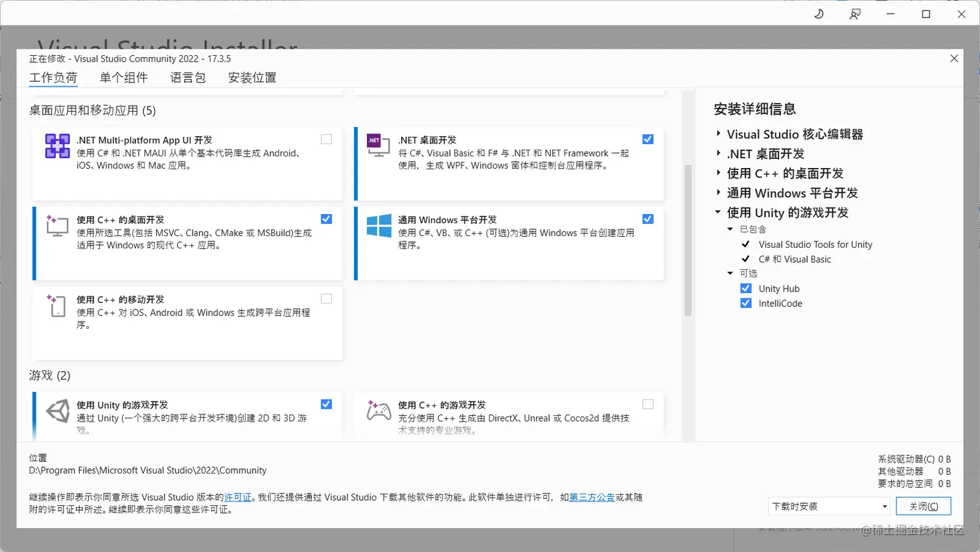This screenshot has width=980, height=552.
Task: Click the C++ mobile development phone icon
Action: click(57, 305)
